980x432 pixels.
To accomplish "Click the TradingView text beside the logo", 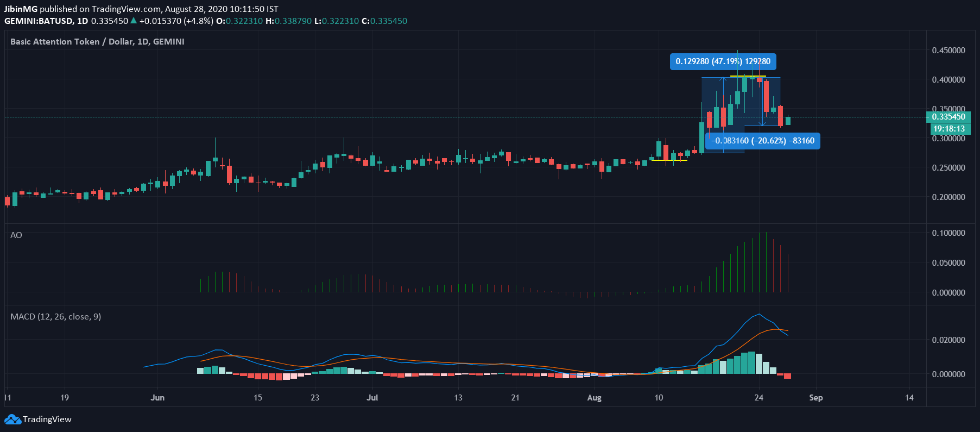I will click(47, 420).
